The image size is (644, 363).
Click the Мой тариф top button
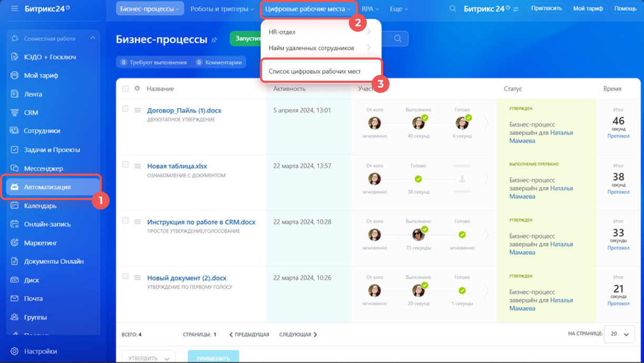pos(588,8)
